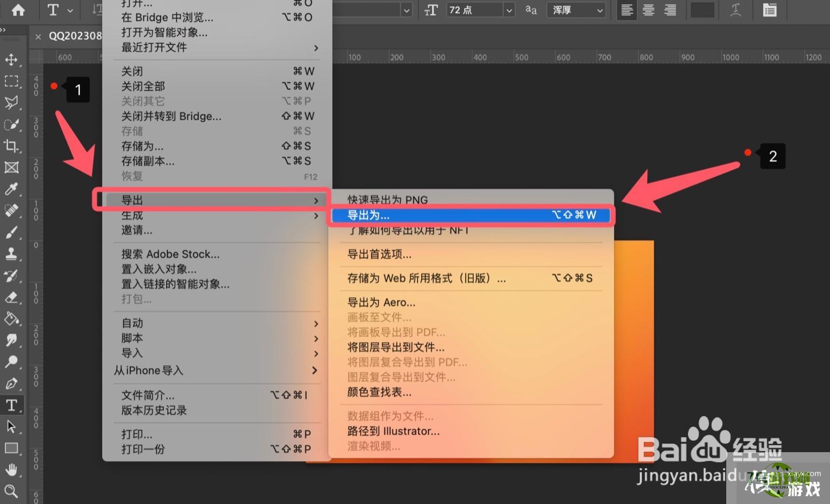
Task: Click the Home icon in options bar
Action: click(x=18, y=10)
